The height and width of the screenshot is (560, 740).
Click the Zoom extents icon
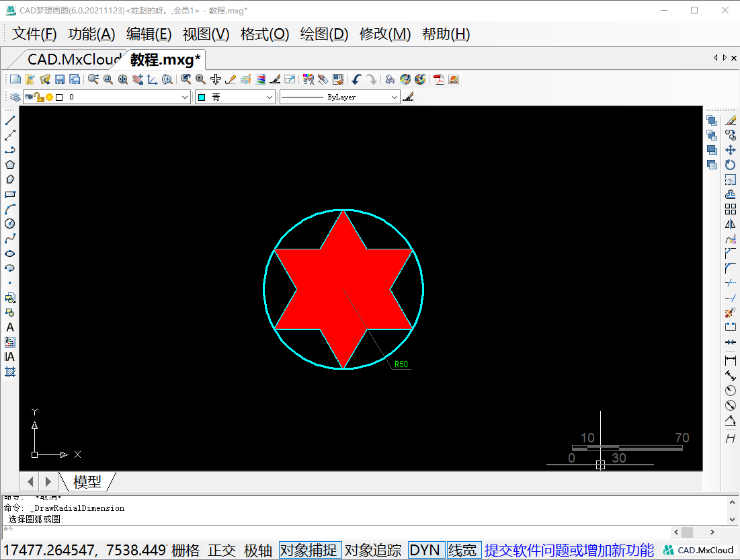123,79
